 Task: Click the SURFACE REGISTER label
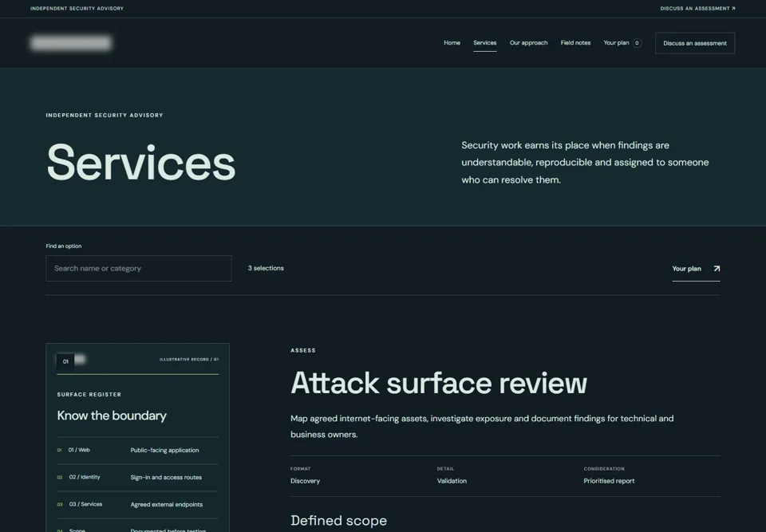pyautogui.click(x=89, y=394)
